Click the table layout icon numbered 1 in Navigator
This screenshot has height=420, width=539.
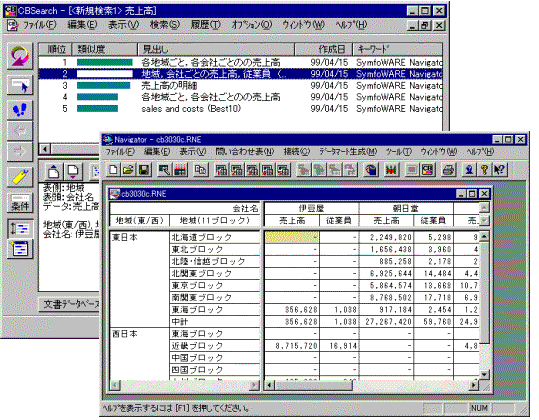[x=222, y=170]
